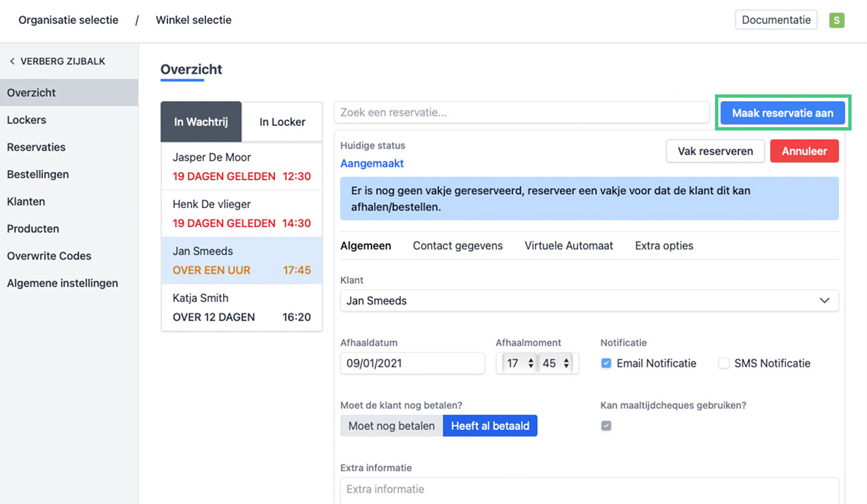Switch to the In Locker tab
The height and width of the screenshot is (504, 867).
tap(282, 122)
